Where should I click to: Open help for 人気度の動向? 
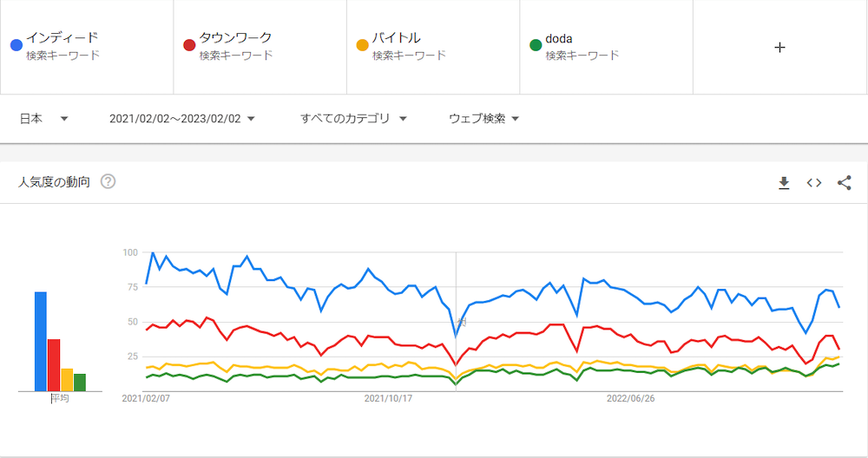(108, 182)
